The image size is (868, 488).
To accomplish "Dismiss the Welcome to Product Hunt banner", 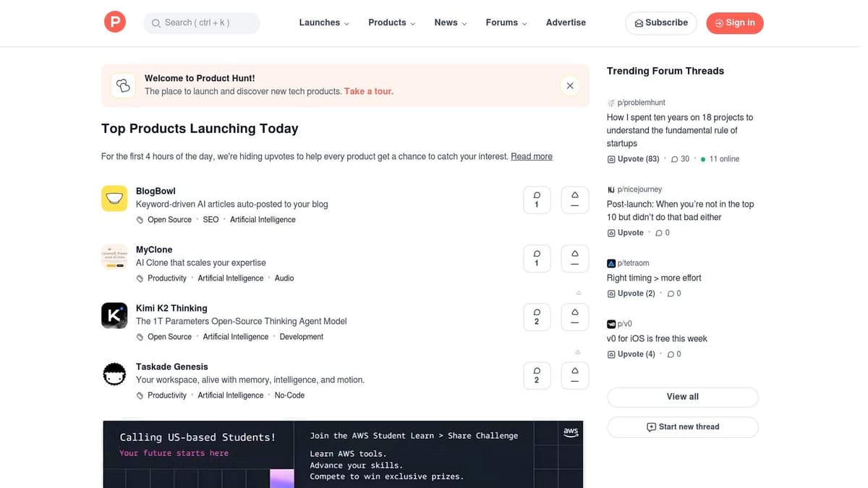I will 570,85.
